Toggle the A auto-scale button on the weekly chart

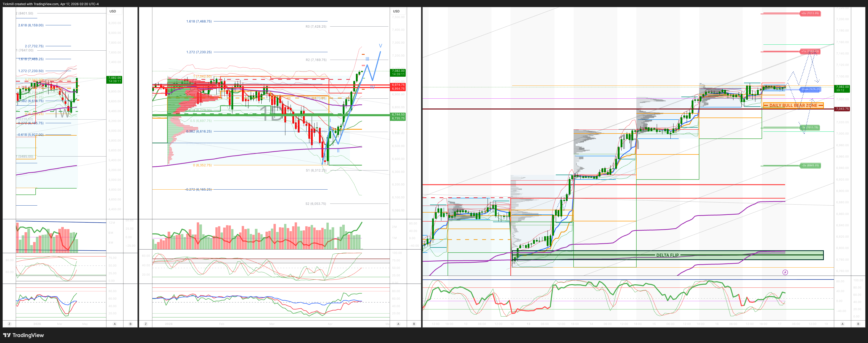pyautogui.click(x=115, y=324)
